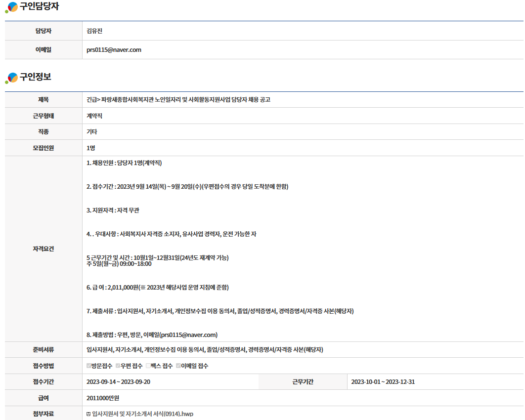Click the contact name 김유진
Screen dimensions: 525x420
click(x=94, y=31)
